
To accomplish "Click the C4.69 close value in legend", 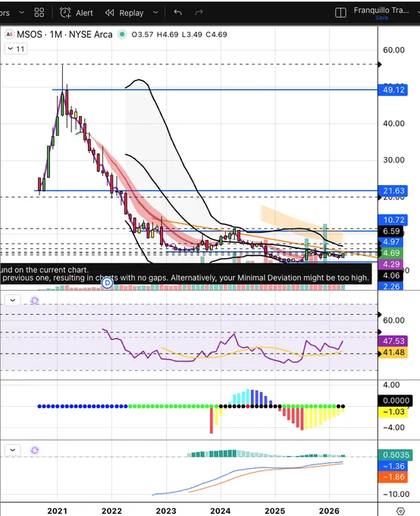I will pyautogui.click(x=216, y=35).
